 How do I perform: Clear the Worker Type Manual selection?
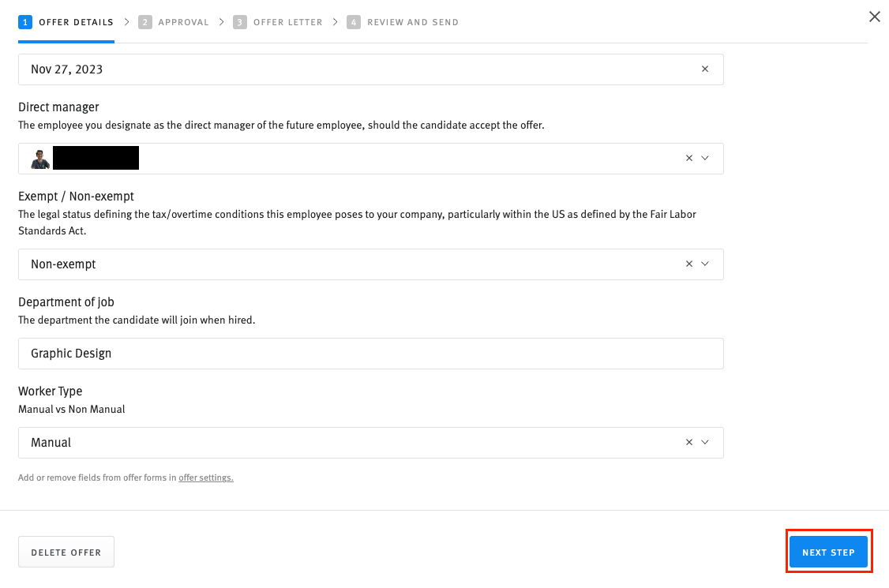688,443
